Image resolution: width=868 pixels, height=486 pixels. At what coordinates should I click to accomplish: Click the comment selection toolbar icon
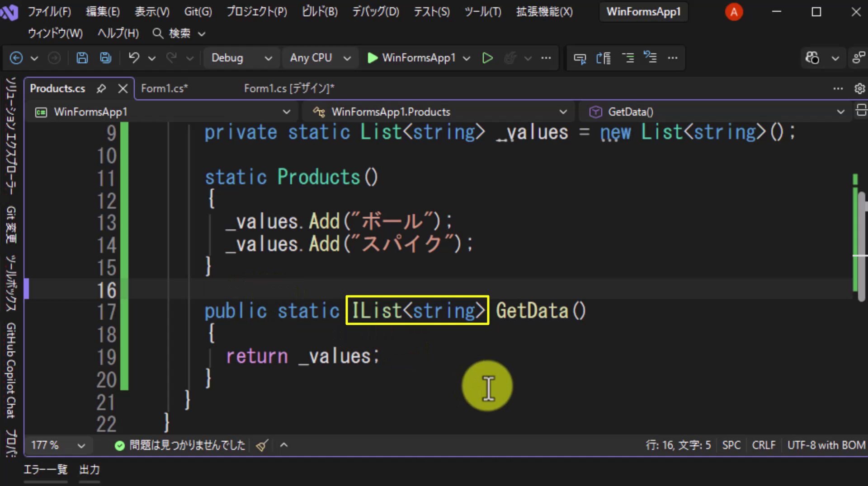[x=580, y=58]
